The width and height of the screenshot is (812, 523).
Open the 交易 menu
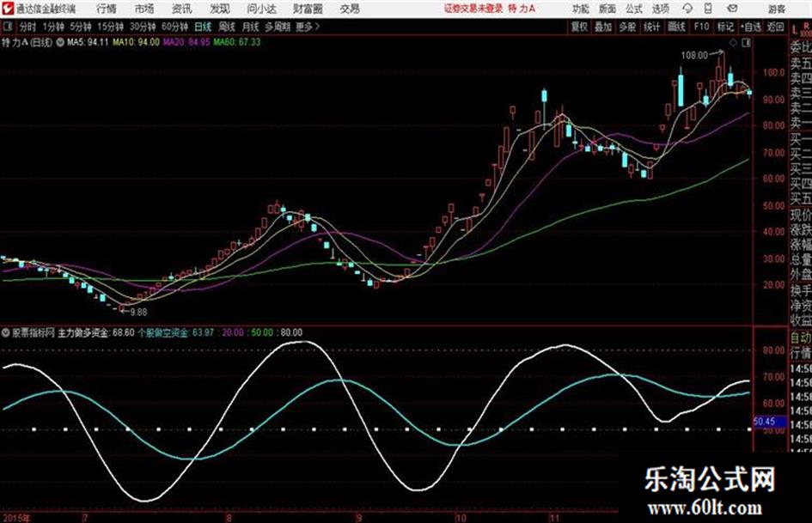point(350,9)
